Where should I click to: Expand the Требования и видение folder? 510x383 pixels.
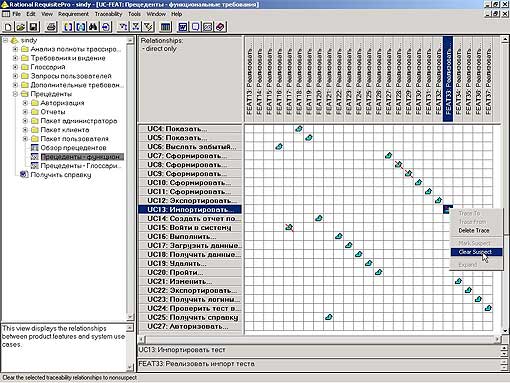tap(15, 58)
